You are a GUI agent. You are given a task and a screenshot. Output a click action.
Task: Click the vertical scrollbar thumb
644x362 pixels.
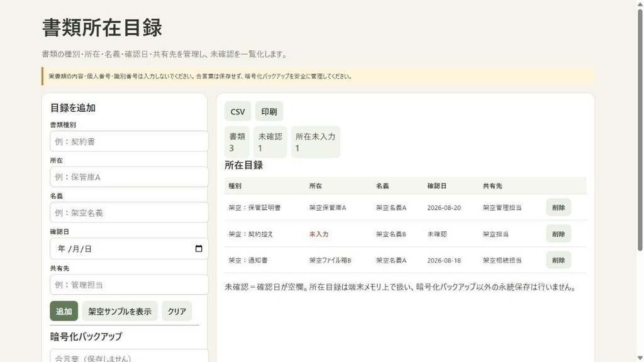(640, 129)
